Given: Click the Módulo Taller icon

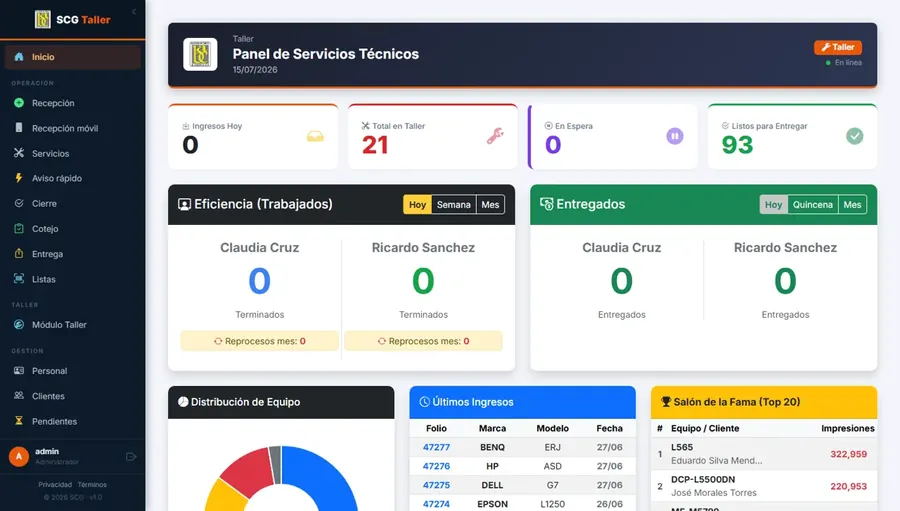Looking at the screenshot, I should coord(19,324).
